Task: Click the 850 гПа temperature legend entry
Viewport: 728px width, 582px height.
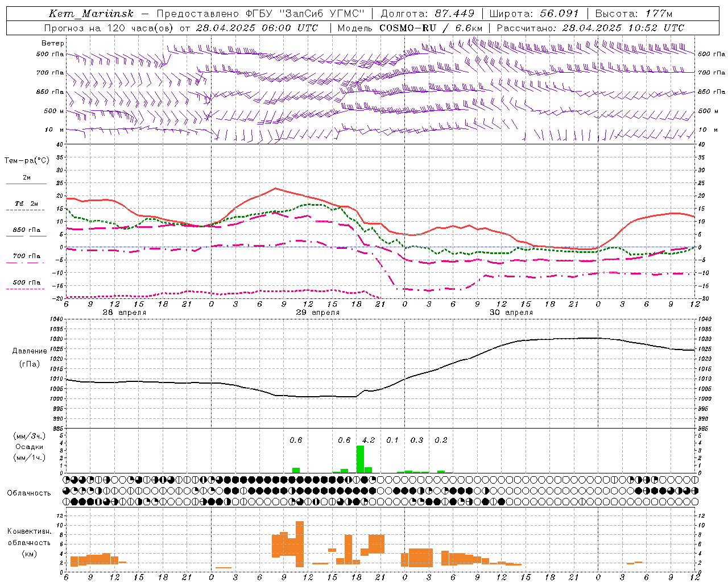Action: (27, 230)
